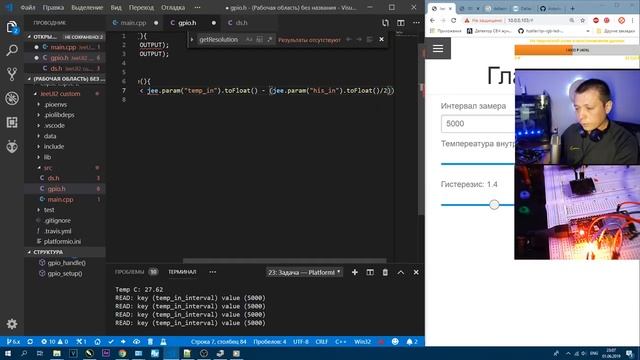Toggle match case in find widget
Screen dimensions: 640x360
pyautogui.click(x=249, y=40)
